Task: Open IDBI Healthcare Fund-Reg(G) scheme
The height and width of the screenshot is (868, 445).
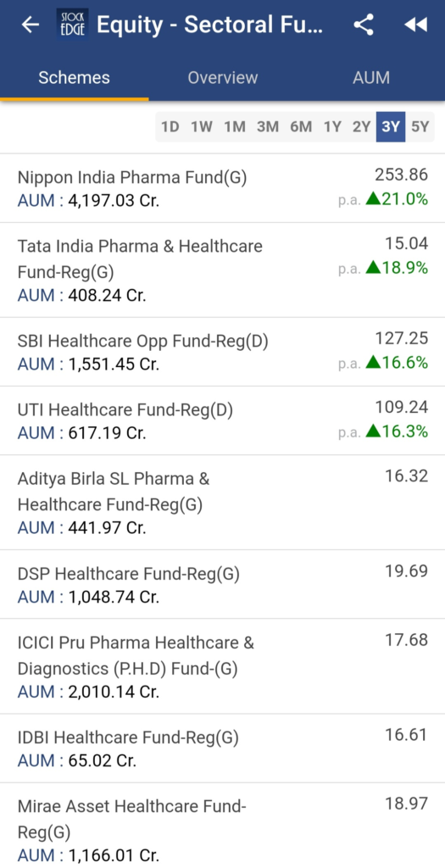Action: (x=222, y=748)
